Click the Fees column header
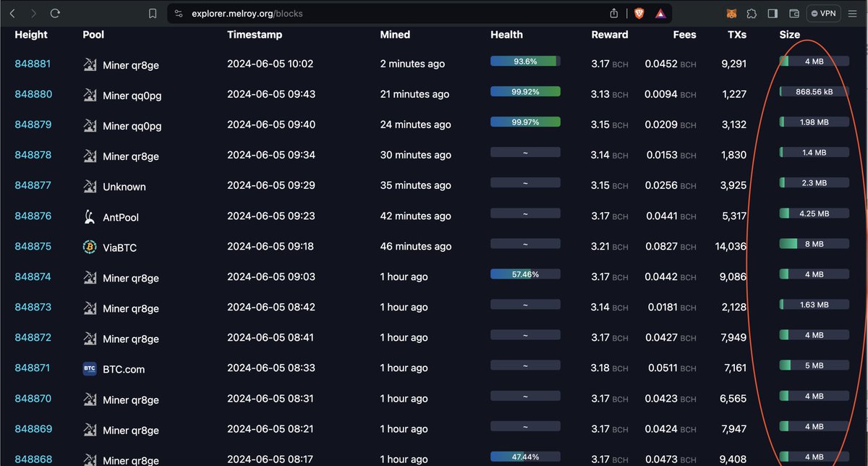Screen dimensions: 868x466 tap(684, 35)
